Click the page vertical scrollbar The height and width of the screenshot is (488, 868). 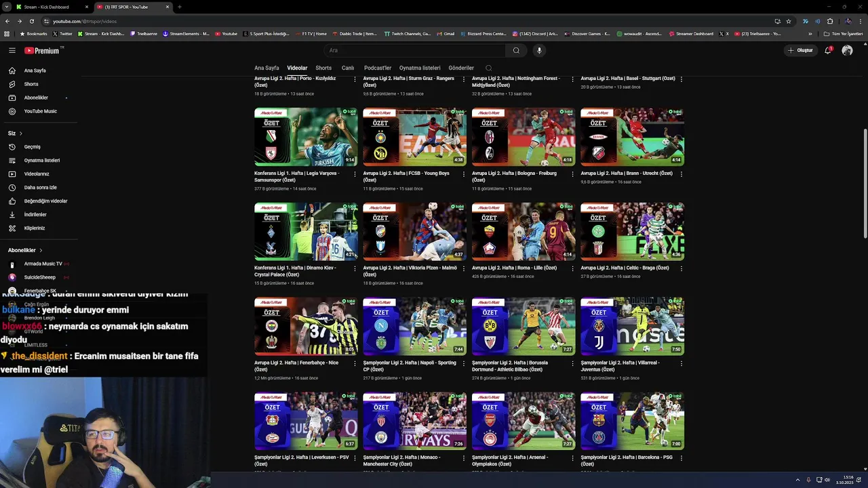[865, 183]
